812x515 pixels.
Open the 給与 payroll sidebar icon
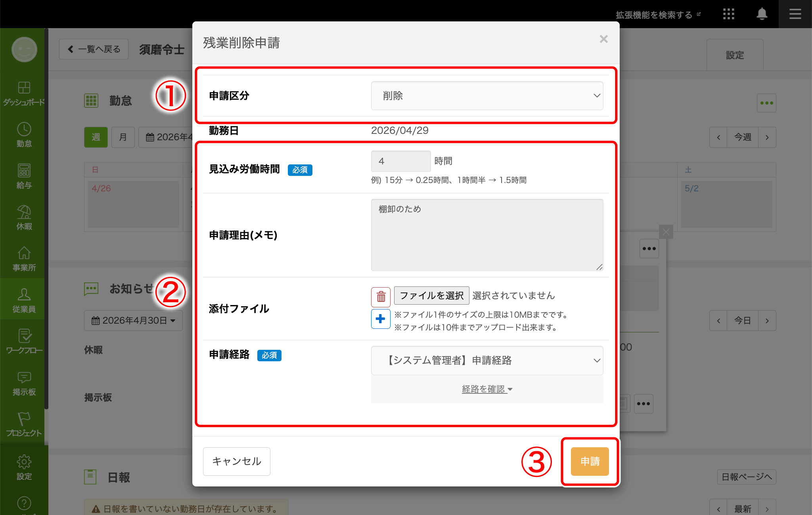coord(24,176)
